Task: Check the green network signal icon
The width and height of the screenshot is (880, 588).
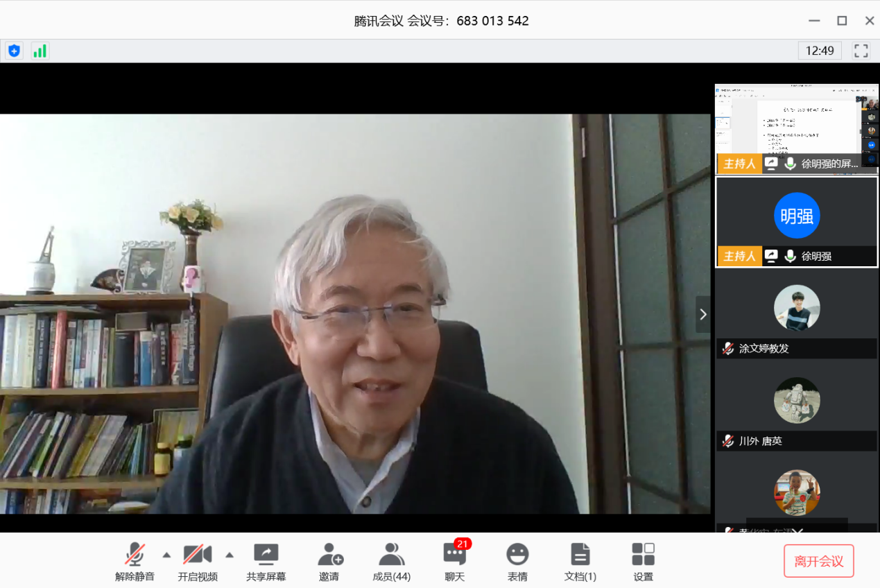Action: click(x=40, y=51)
